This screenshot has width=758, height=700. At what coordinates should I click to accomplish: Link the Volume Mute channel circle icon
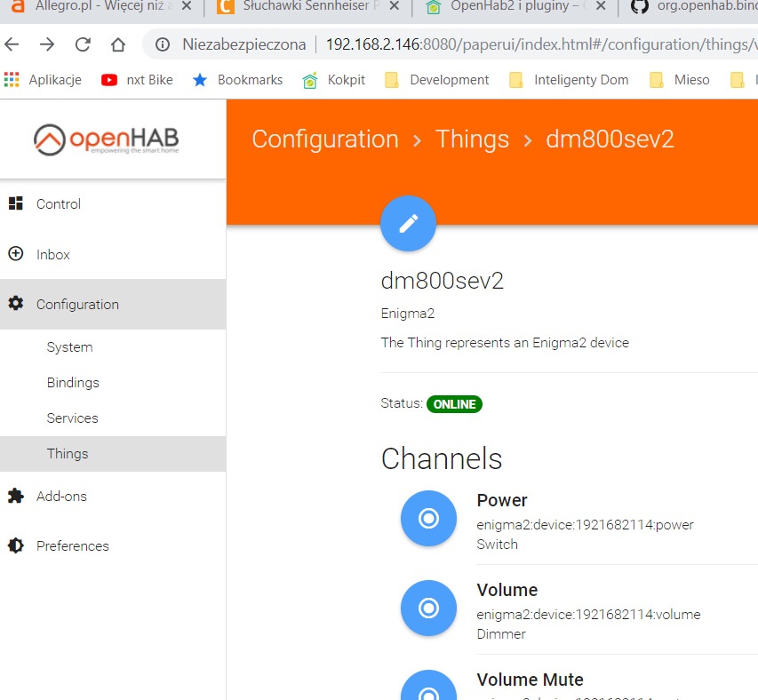tap(428, 686)
